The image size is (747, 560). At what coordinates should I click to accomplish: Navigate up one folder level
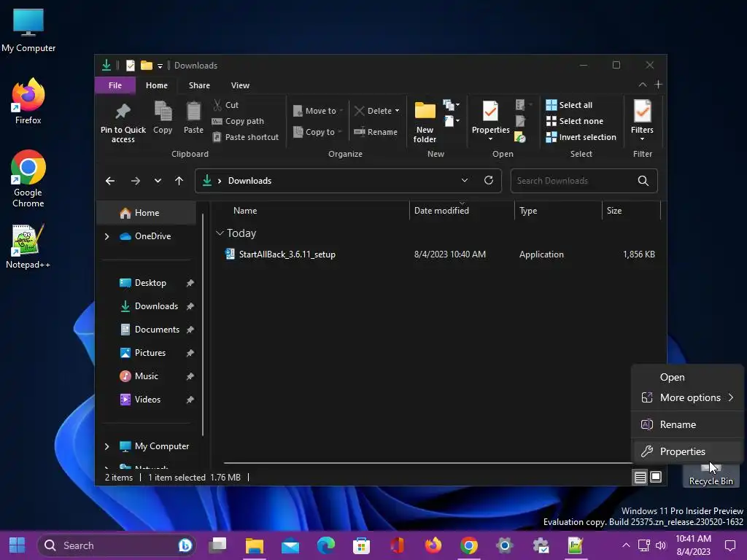(x=179, y=181)
